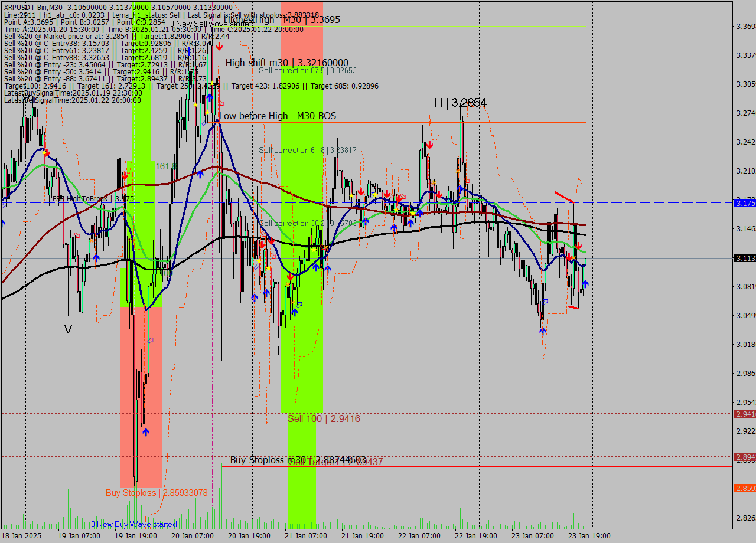Select the 'Buy-Stoploss m30 | 2.88244603' label

(298, 460)
